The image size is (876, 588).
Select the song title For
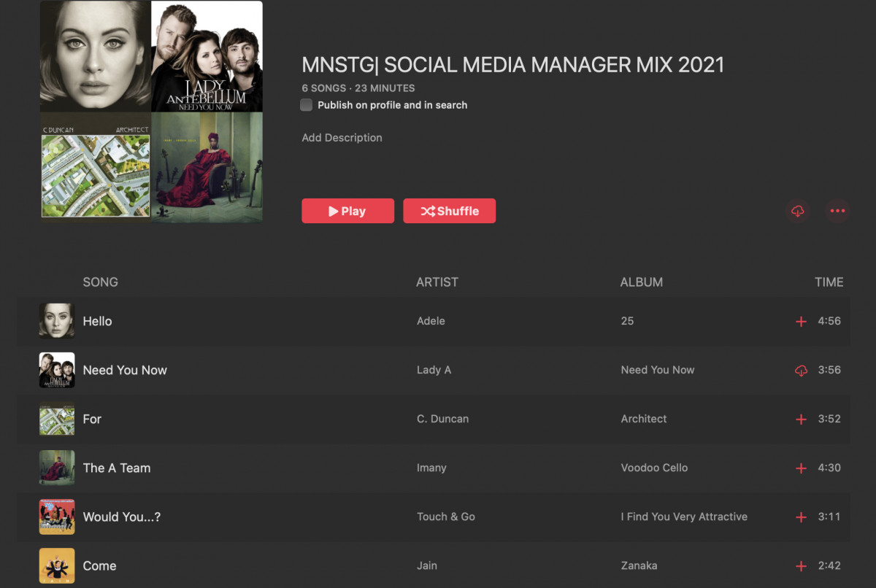pos(92,419)
